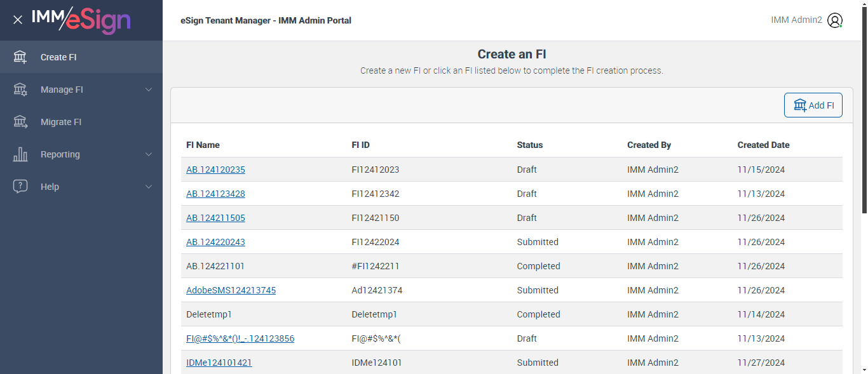Click FI name Deletetmp1
868x374 pixels.
click(x=209, y=314)
